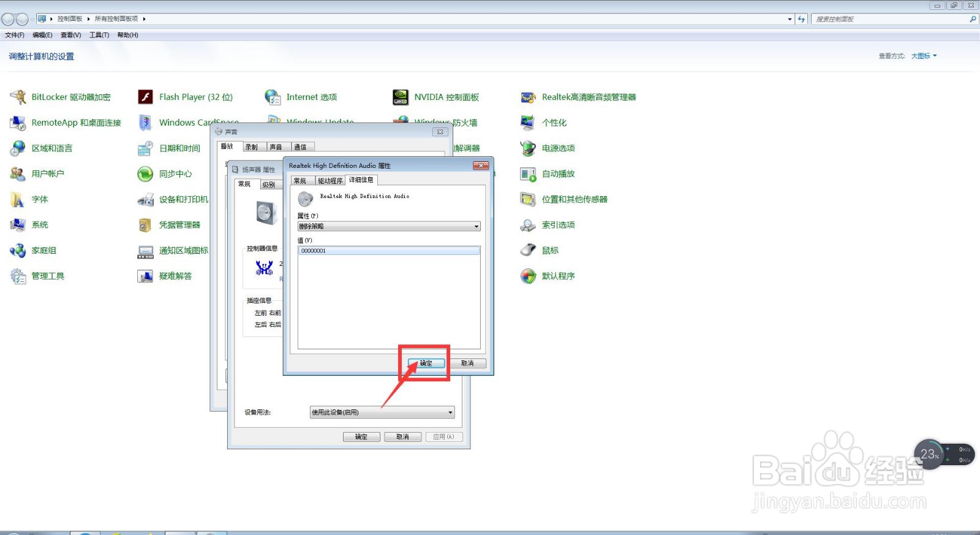Expand 属性(P) dropdown showing 删除策略

(x=389, y=226)
